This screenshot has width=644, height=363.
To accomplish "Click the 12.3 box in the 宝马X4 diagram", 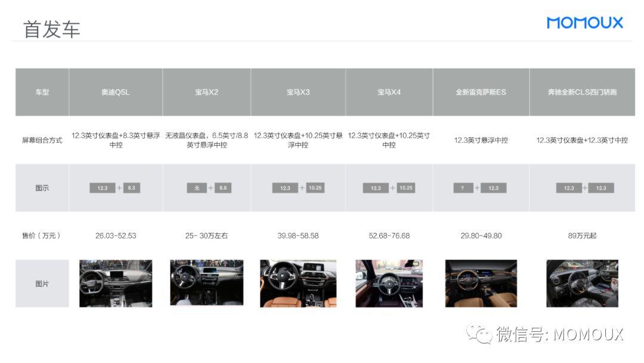I will [x=376, y=188].
